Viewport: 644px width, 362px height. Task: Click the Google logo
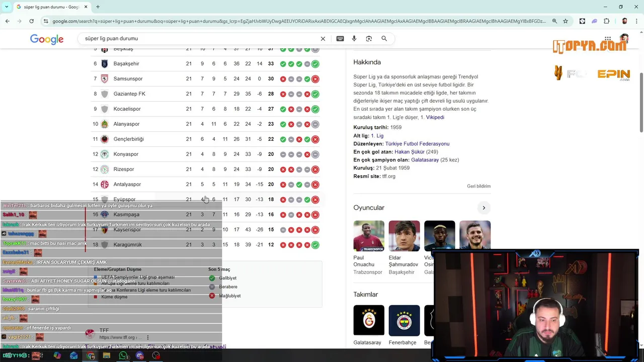pos(47,39)
